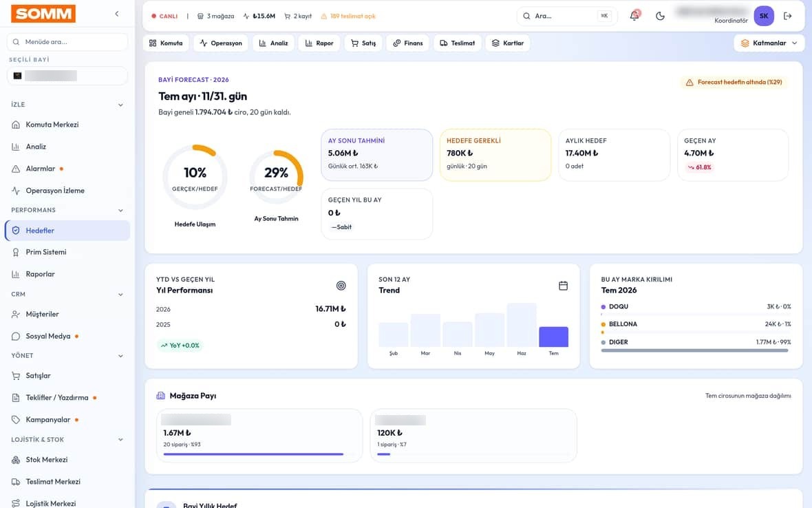Screen dimensions: 812x508
Task: Select the Teslimat tab
Action: (x=458, y=43)
